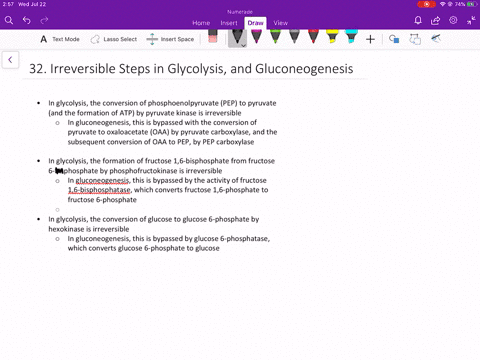Switch to Text Mode

pos(60,39)
